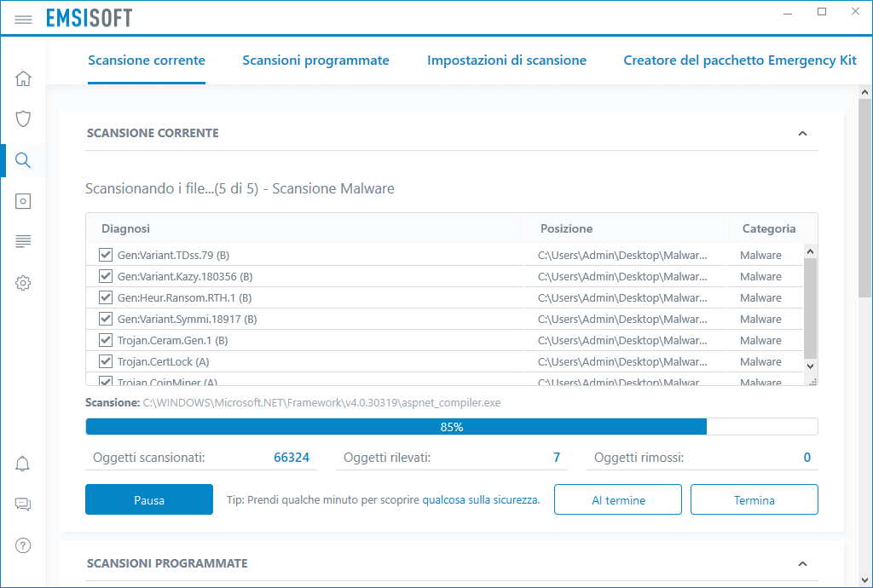Stop the scan with Termina button

pyautogui.click(x=754, y=499)
